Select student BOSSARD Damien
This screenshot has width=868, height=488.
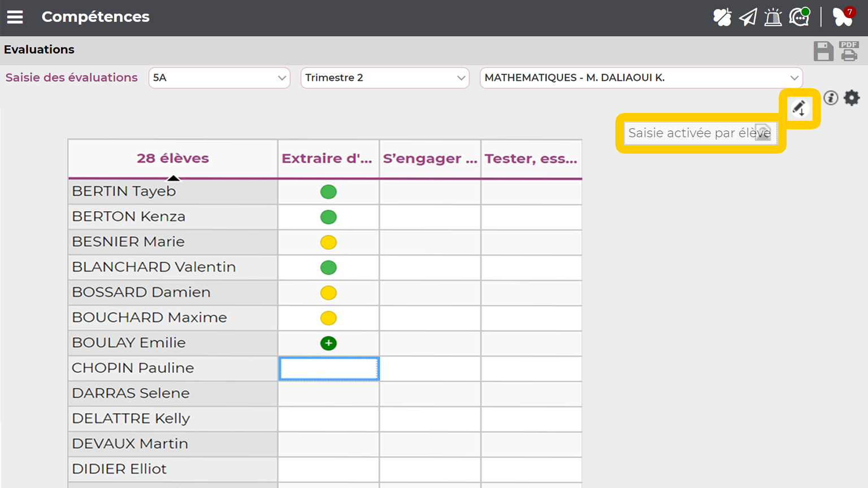(173, 293)
